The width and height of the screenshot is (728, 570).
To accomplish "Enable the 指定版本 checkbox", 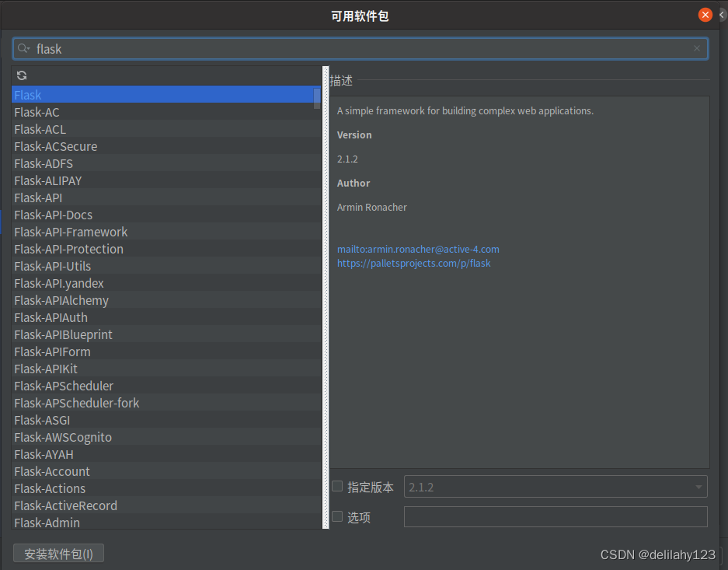I will point(337,486).
